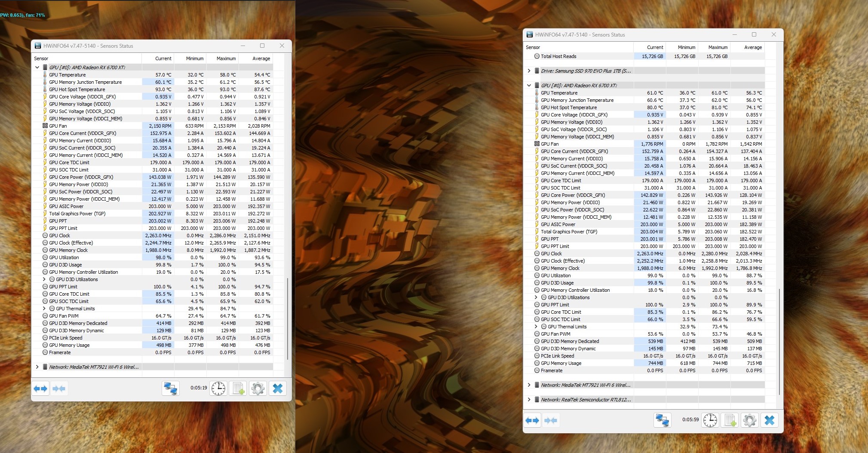Image resolution: width=868 pixels, height=453 pixels.
Task: Select the PCIe Link Speed row in left window
Action: tap(153, 338)
